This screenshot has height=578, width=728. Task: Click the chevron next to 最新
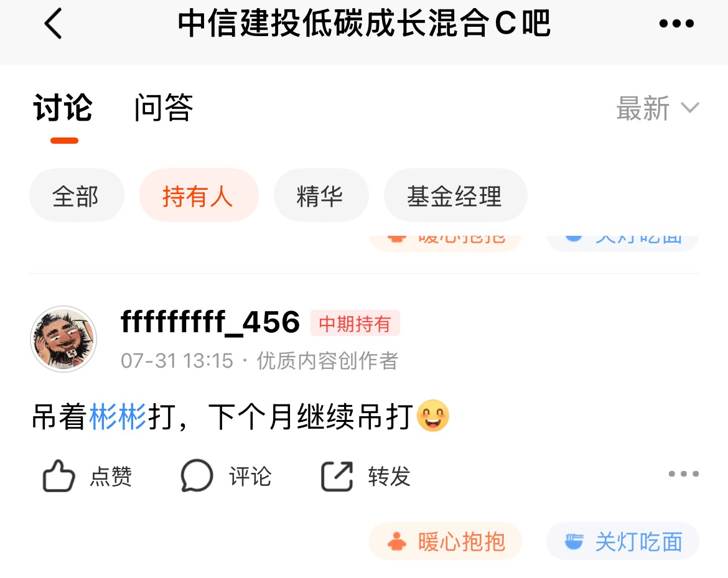tap(690, 108)
